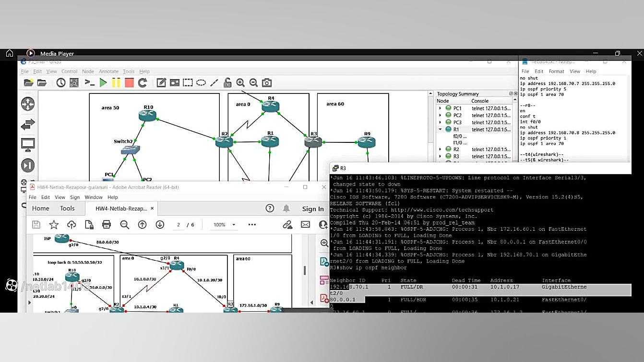The width and height of the screenshot is (644, 362).
Task: Browse end devices monitor icon in sidebar
Action: (x=28, y=144)
